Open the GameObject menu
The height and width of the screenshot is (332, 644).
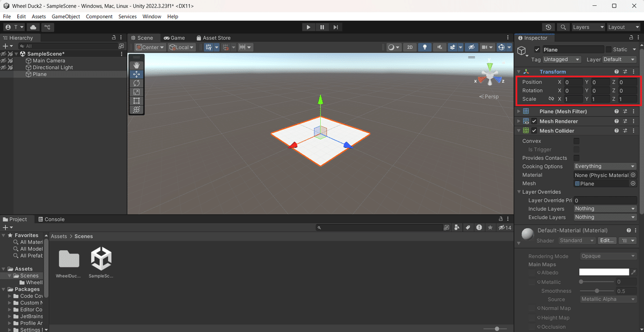[65, 17]
